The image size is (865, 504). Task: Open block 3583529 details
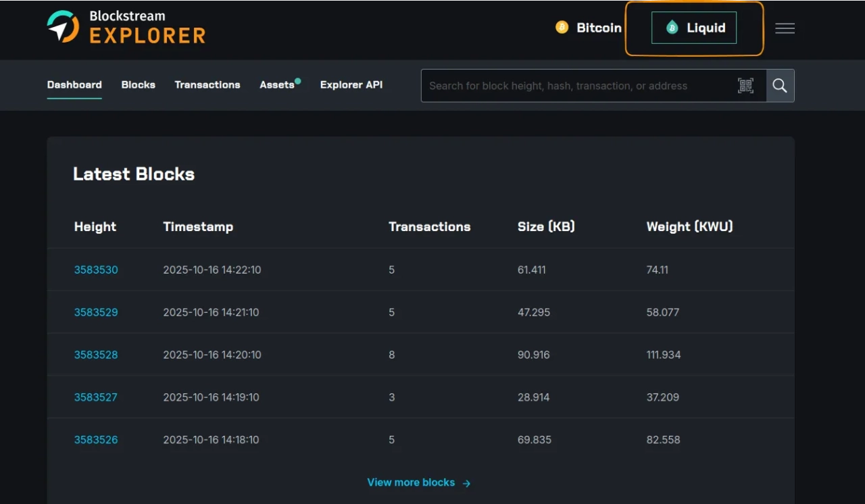coord(96,312)
